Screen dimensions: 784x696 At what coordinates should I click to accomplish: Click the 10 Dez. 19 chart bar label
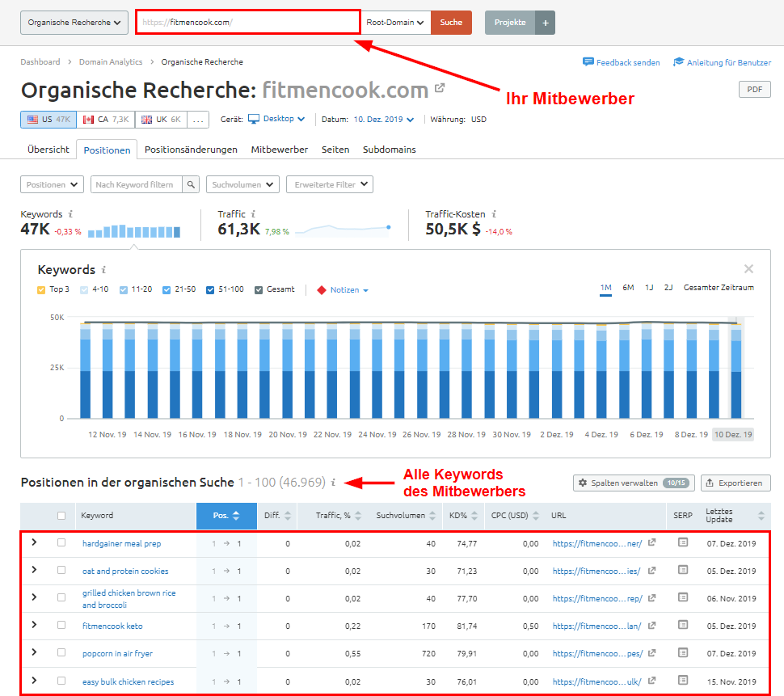pos(733,435)
